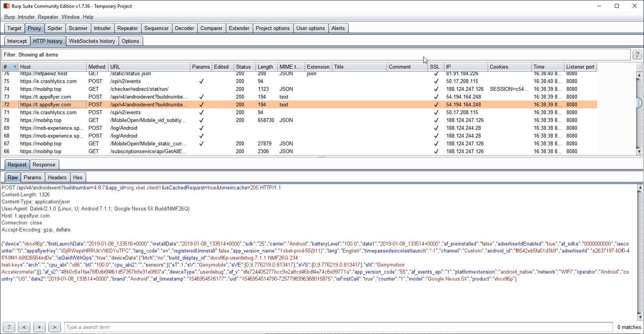Open the Burp menu
The height and width of the screenshot is (334, 644).
tap(9, 17)
